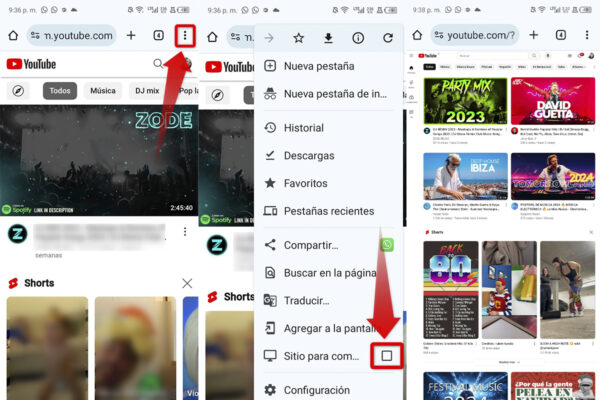
Task: Open the Deep House Ibiza video thumbnail
Action: [465, 176]
